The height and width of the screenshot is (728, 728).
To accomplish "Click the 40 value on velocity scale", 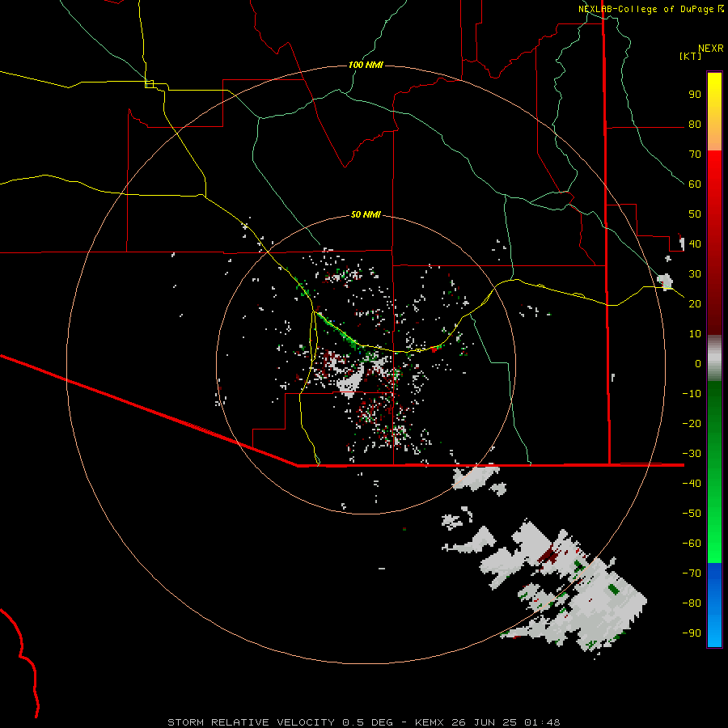I will coord(695,244).
